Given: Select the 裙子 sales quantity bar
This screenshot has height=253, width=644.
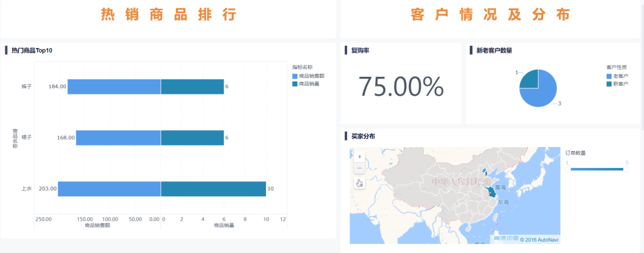Looking at the screenshot, I should click(x=192, y=138).
